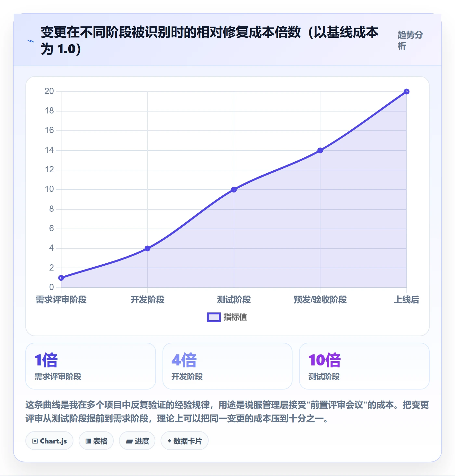This screenshot has width=455, height=476.
Task: Click the 4倍 stat card
Action: pyautogui.click(x=227, y=366)
